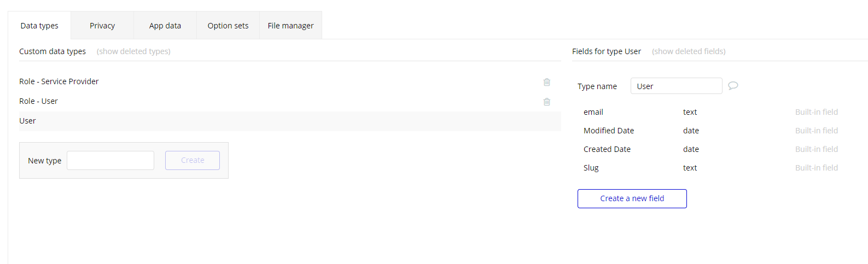Go to the Option sets tab
Viewport: 868px width, 264px height.
228,25
